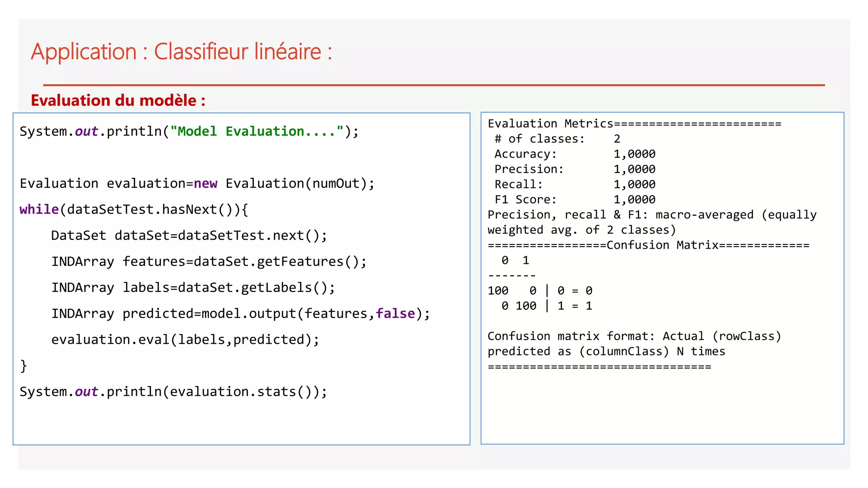868x488 pixels.
Task: Click the 'while(dataSetTest.hasNext()){' line
Action: point(134,209)
